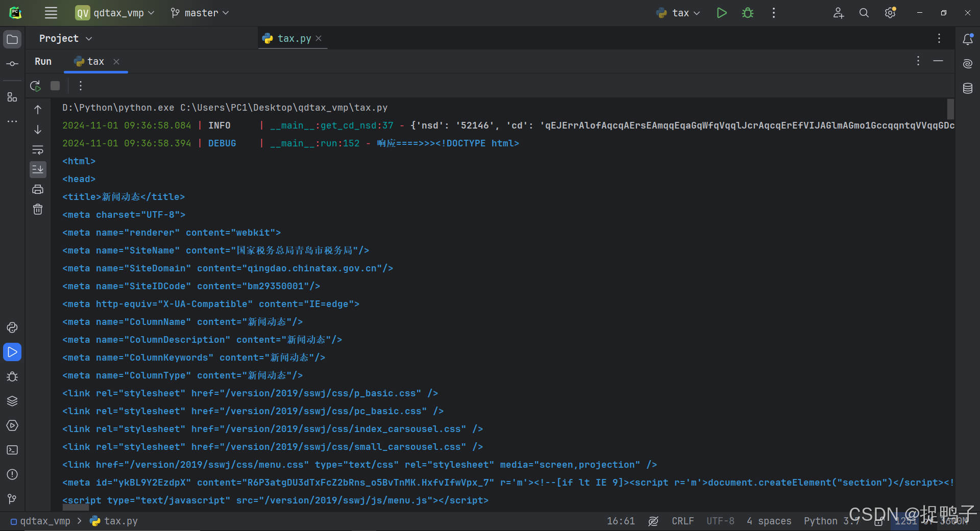This screenshot has height=531, width=980.
Task: Run the tax configuration
Action: coord(721,13)
